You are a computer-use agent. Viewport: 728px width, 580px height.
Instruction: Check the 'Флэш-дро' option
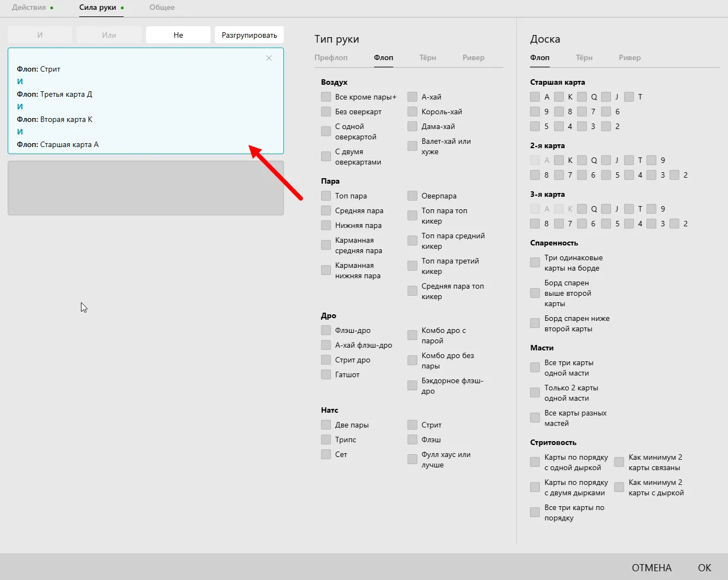click(x=326, y=330)
